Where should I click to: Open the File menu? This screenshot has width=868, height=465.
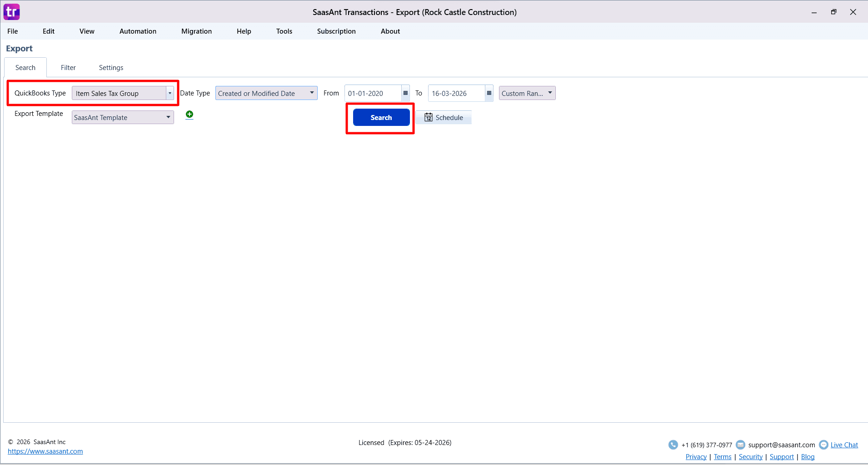[x=13, y=31]
